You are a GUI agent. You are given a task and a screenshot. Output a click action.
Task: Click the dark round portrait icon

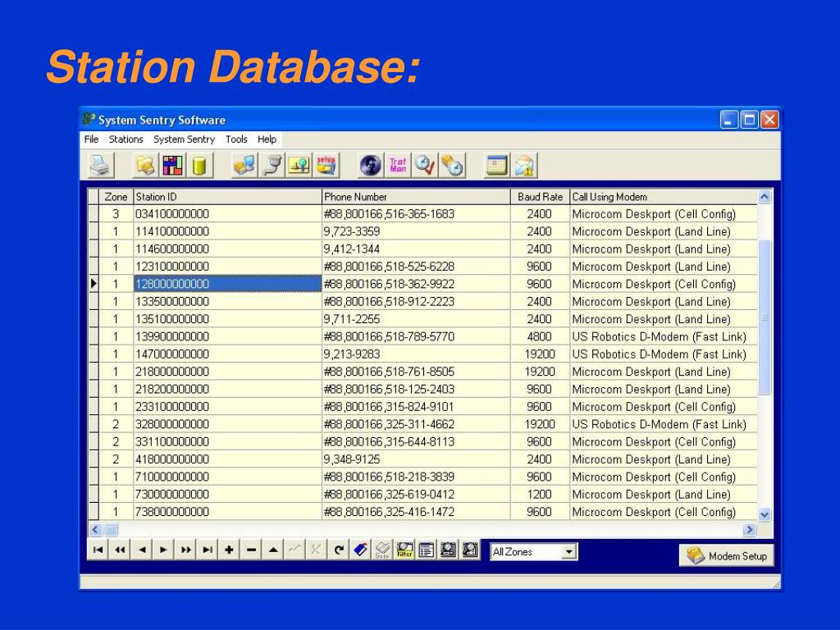[371, 165]
